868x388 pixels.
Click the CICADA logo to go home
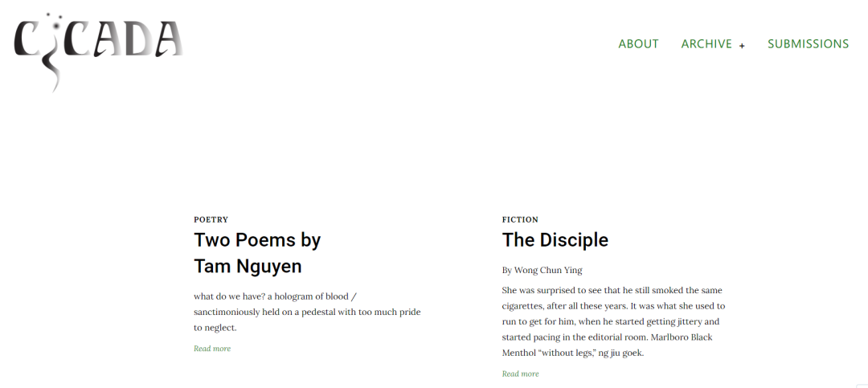coord(99,51)
